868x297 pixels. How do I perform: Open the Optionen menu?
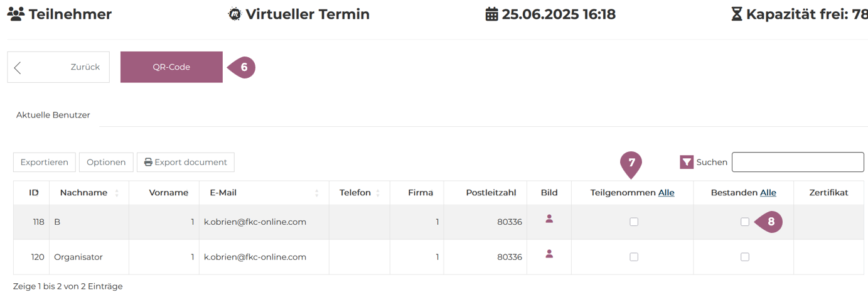tap(106, 162)
